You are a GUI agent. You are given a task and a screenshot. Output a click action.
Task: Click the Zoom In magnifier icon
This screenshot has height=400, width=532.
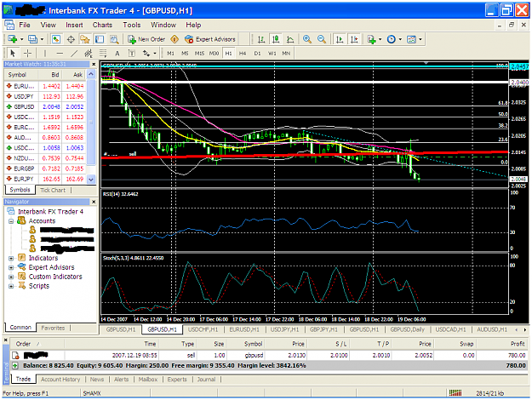click(307, 39)
